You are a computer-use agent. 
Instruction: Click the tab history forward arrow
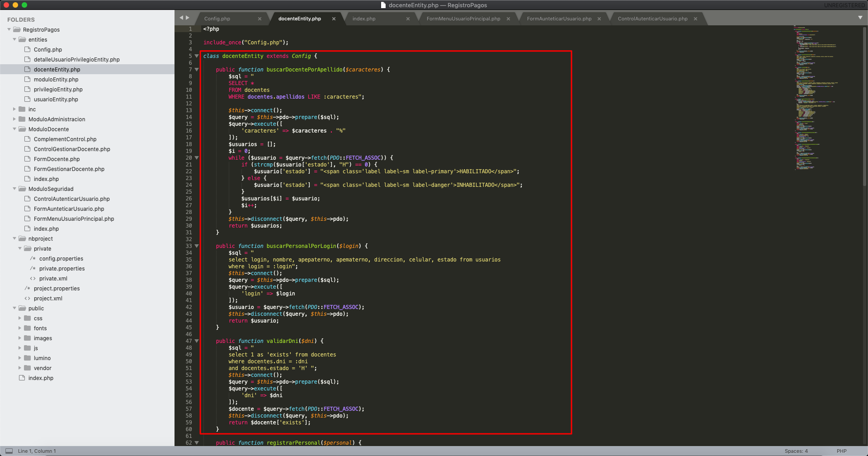pos(188,18)
